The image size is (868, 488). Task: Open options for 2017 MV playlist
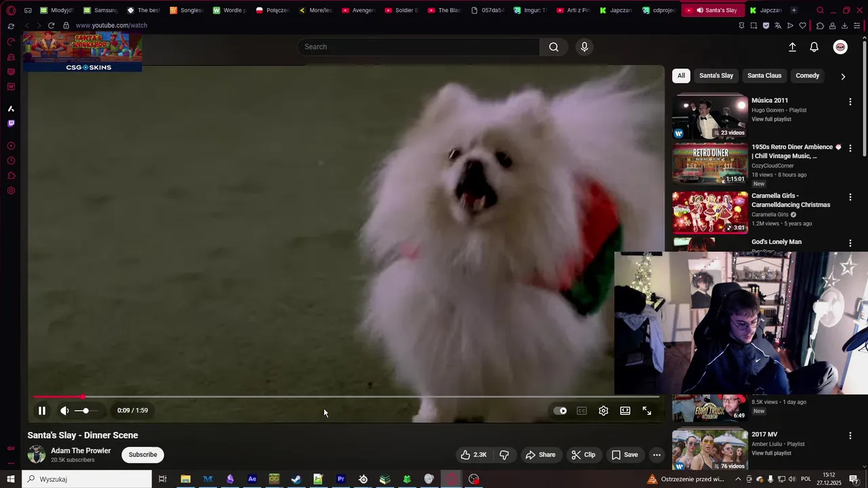coord(850,436)
